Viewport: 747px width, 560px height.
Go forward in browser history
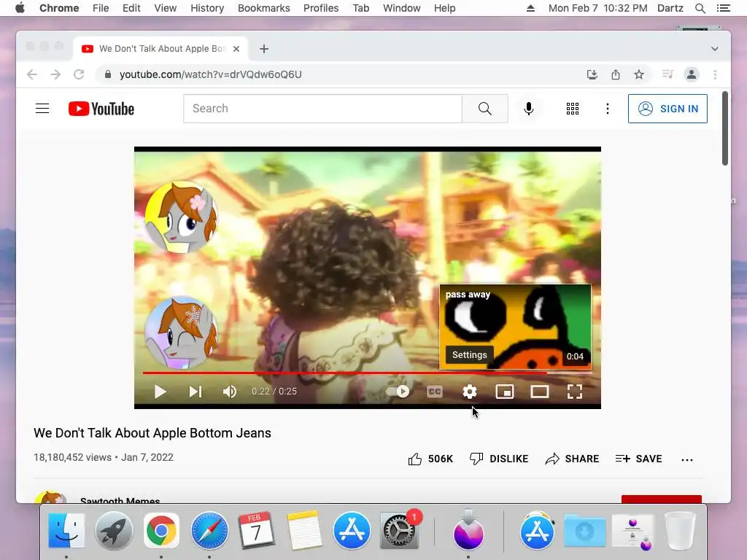click(x=55, y=74)
